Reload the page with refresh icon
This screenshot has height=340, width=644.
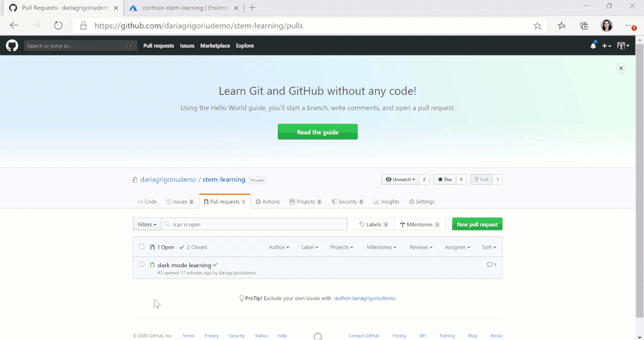[x=58, y=25]
